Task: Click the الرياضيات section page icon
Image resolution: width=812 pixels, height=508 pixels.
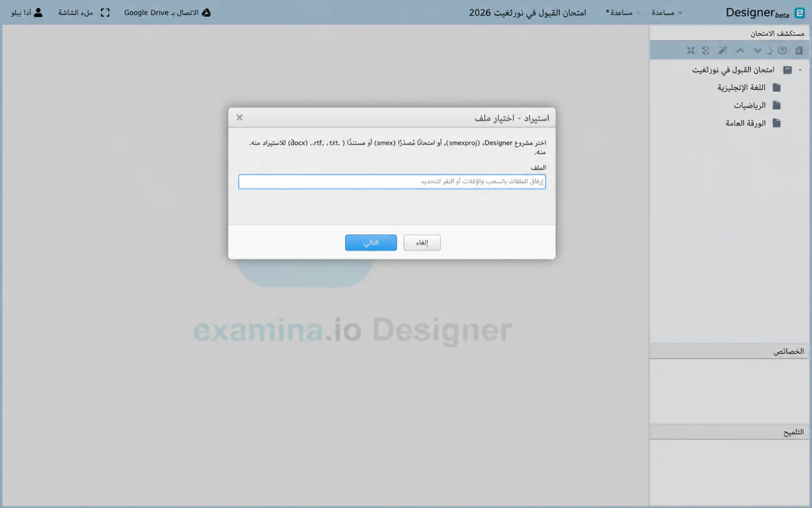Action: 776,105
